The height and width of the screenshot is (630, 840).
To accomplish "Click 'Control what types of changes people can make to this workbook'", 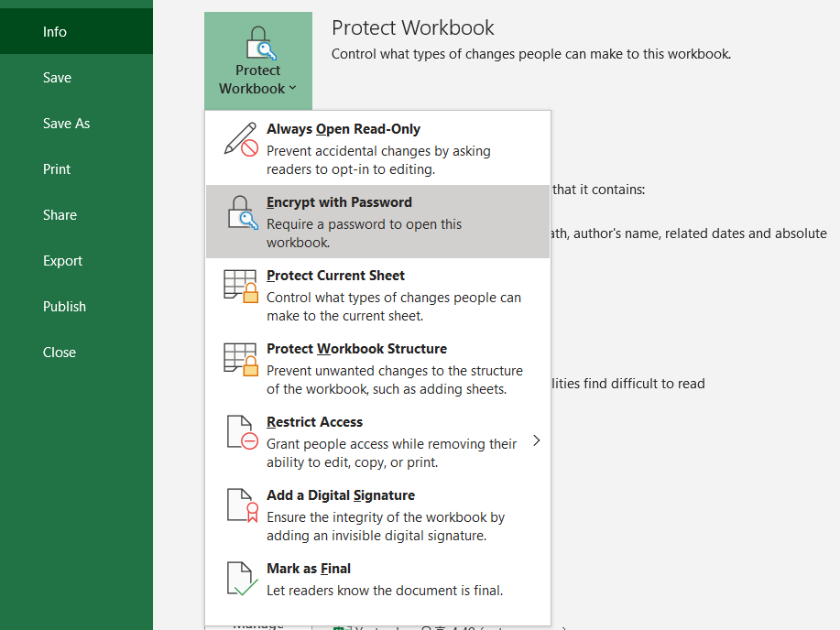I will pyautogui.click(x=531, y=54).
